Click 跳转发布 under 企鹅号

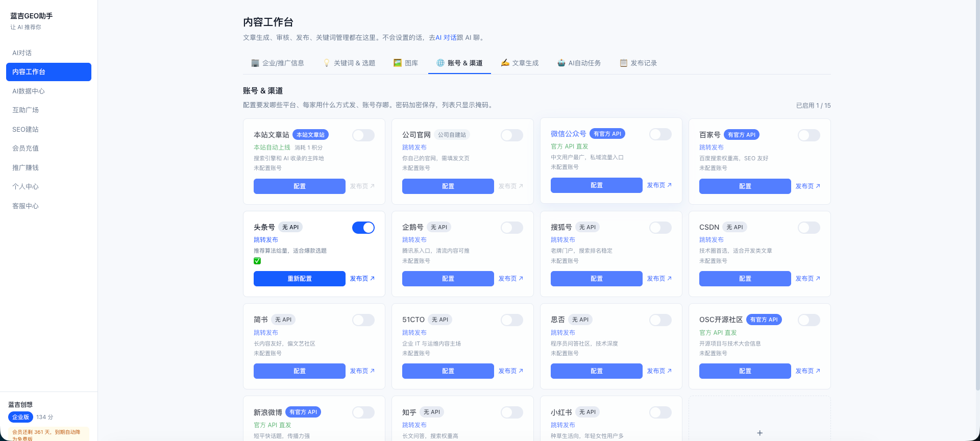414,240
